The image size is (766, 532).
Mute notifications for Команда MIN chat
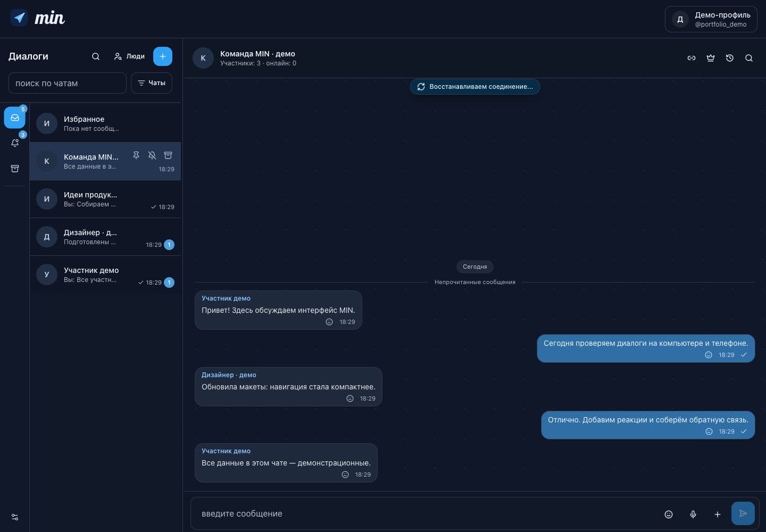tap(152, 155)
